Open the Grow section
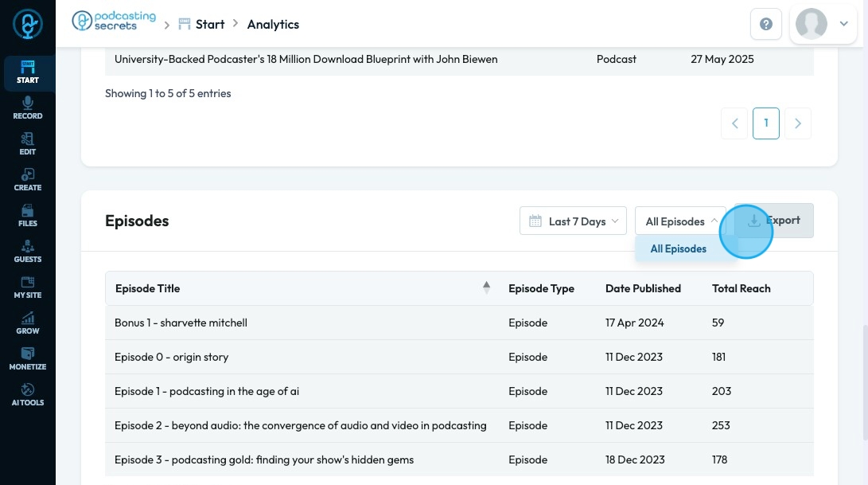868x485 pixels. coord(27,323)
